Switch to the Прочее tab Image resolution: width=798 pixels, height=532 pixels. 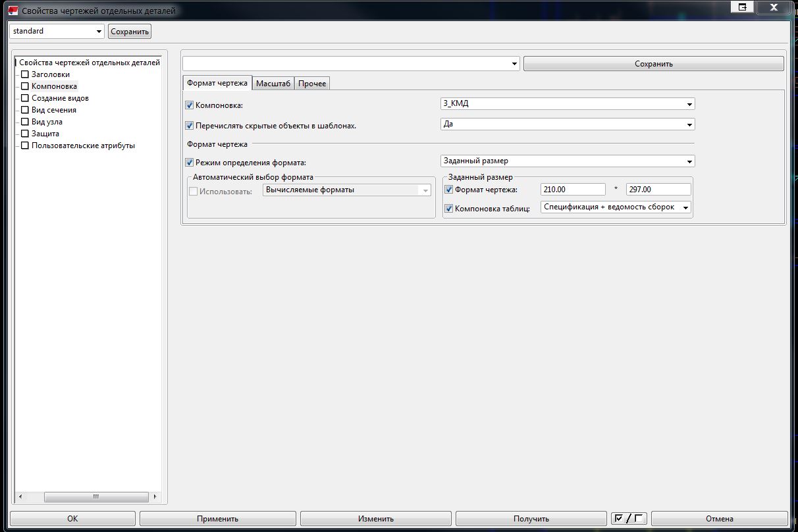click(312, 84)
